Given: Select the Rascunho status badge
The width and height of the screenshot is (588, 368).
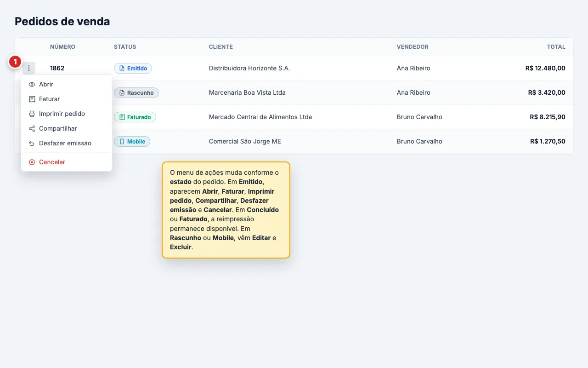Looking at the screenshot, I should coord(136,93).
